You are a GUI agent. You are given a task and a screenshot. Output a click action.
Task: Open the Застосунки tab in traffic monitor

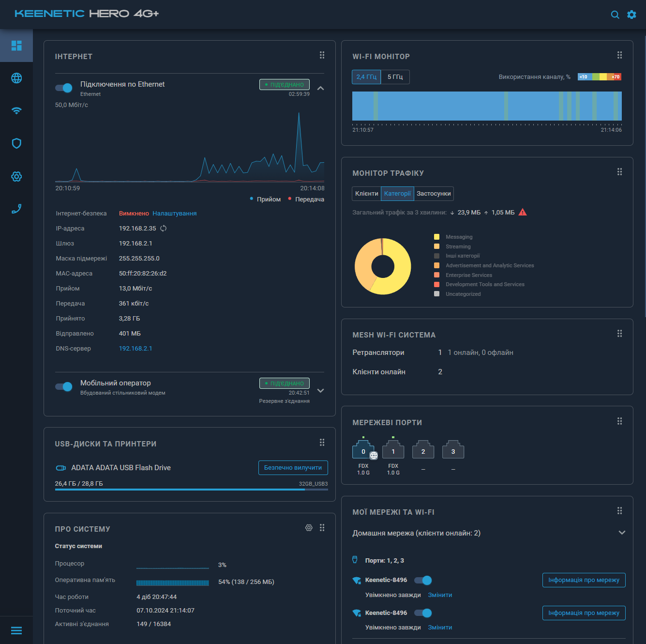pos(433,193)
